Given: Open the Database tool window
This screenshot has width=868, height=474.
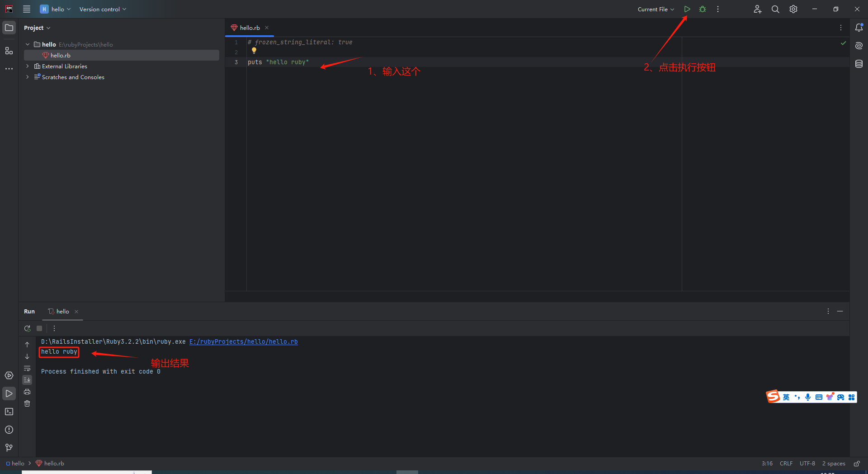Looking at the screenshot, I should (859, 64).
